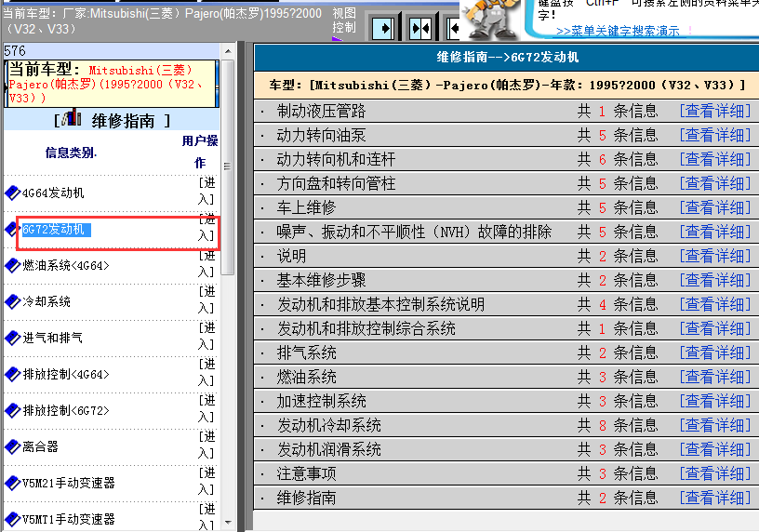Open 查看详细 for 排气系统
Image resolution: width=759 pixels, height=532 pixels.
(x=715, y=352)
